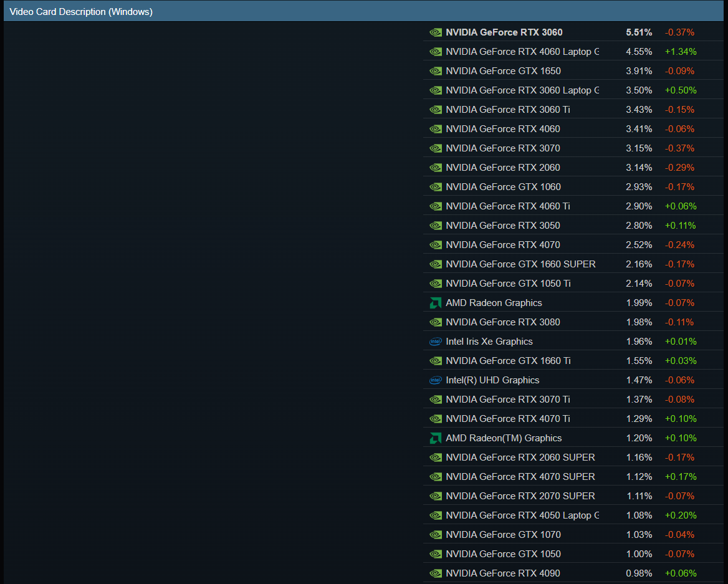Click the +1.34% change value

tap(681, 52)
